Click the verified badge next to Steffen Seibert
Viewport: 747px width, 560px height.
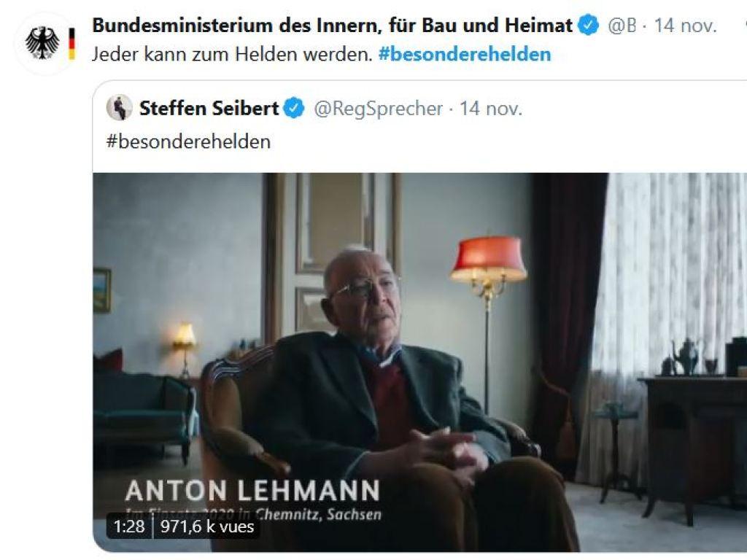point(294,108)
